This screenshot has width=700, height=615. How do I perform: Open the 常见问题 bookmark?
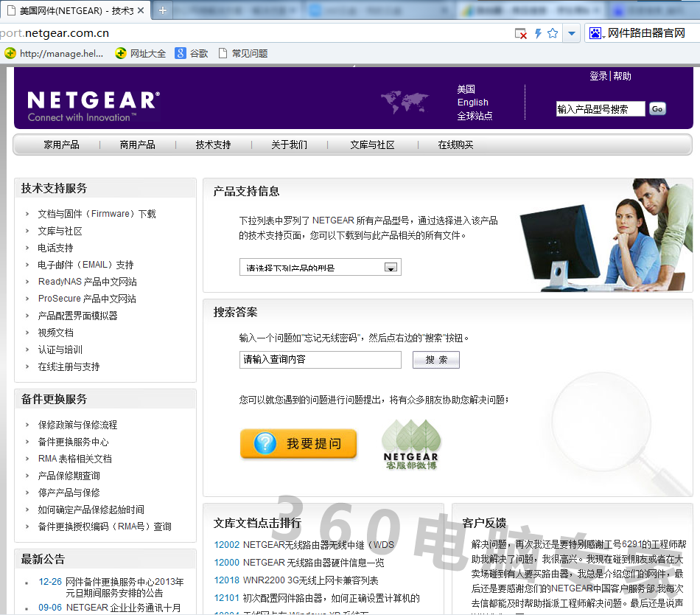(x=243, y=54)
